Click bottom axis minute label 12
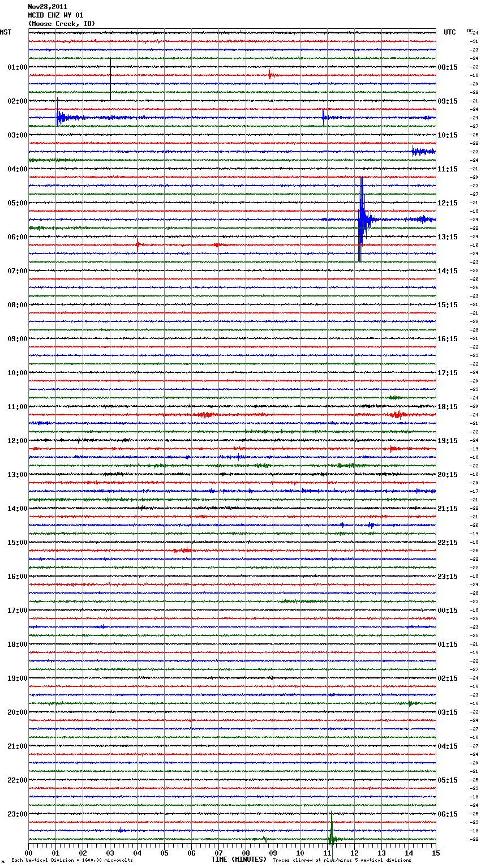 354,853
